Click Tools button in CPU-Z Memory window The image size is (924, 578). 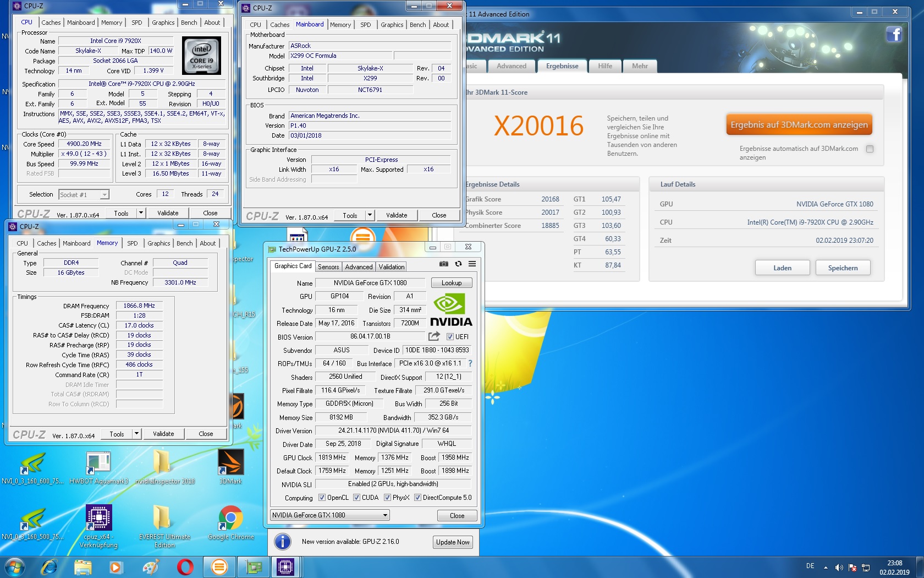point(117,434)
